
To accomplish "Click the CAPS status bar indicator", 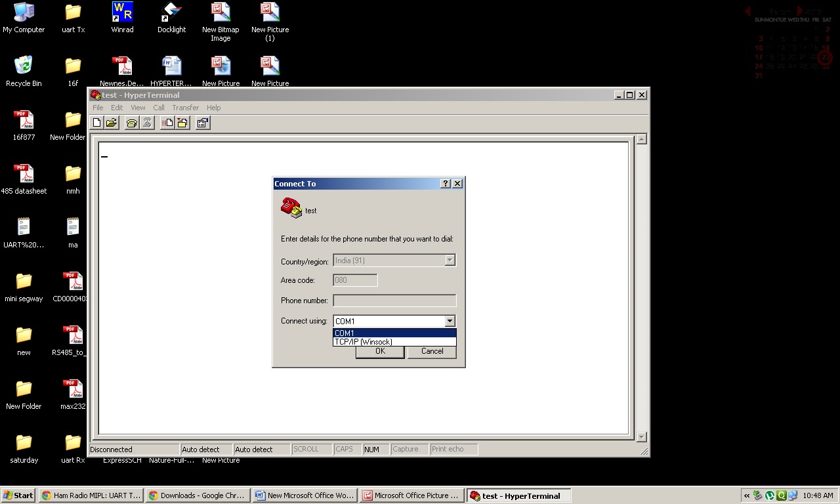I will point(344,450).
